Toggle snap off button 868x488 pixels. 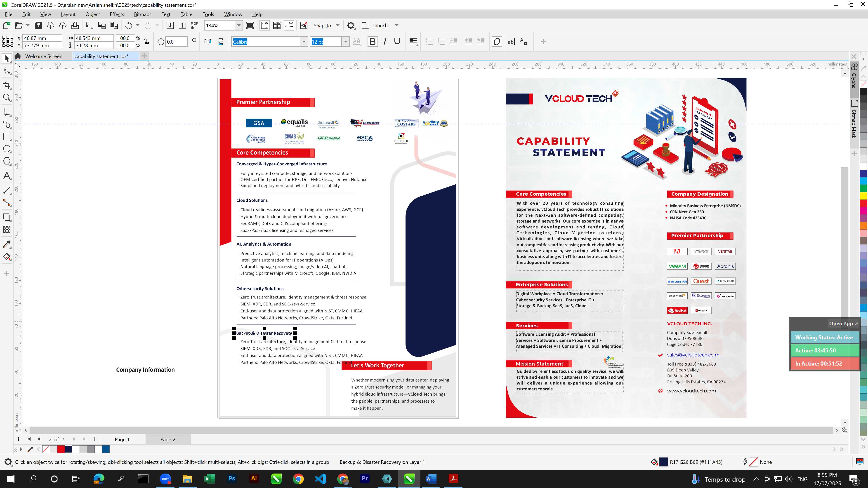coord(304,25)
